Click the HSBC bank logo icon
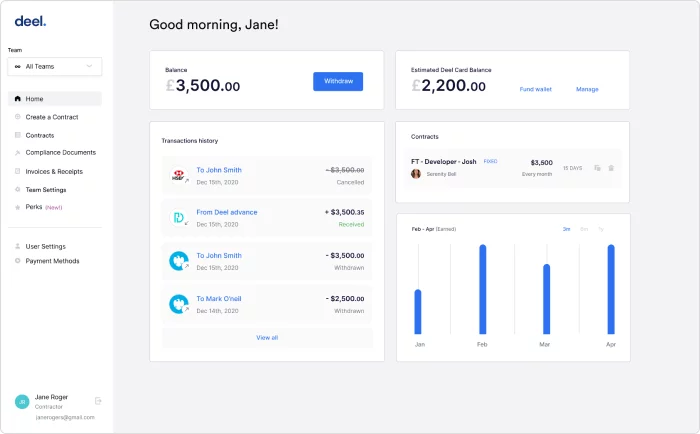This screenshot has height=434, width=700. pos(179,175)
